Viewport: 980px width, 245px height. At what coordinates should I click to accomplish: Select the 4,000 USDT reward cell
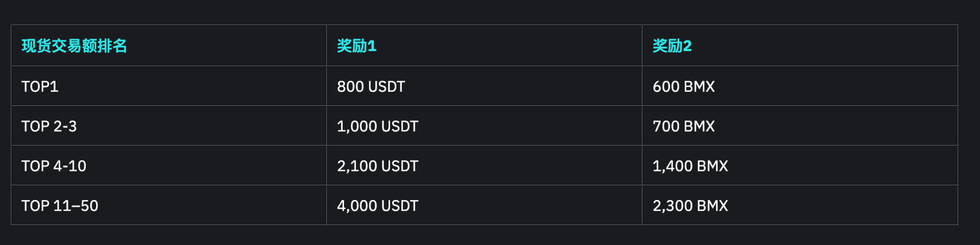point(378,206)
